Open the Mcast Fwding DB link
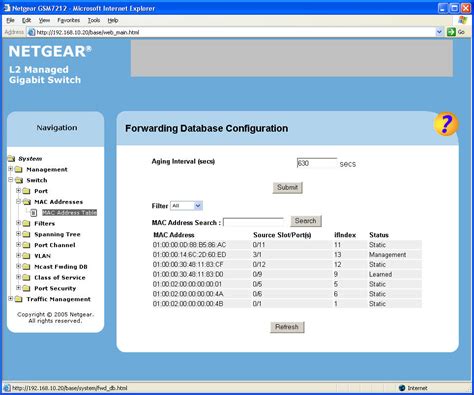This screenshot has height=395, width=474. [61, 267]
